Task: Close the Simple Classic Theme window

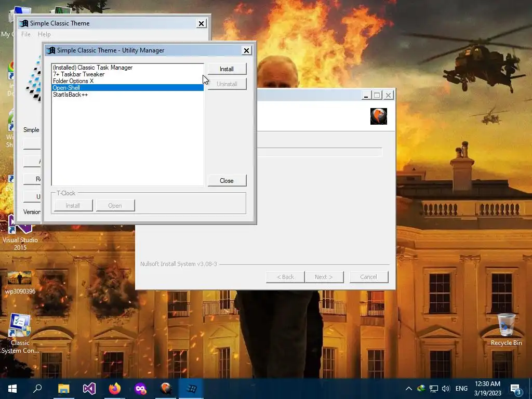Action: 201,23
